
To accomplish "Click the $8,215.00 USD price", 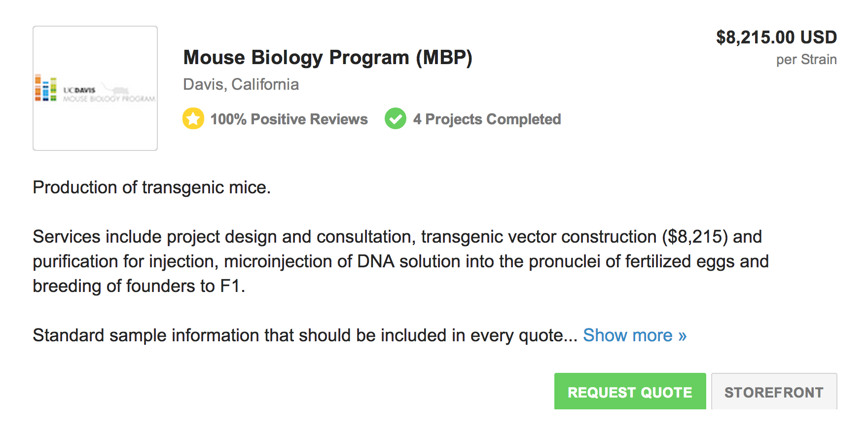I will (x=776, y=37).
